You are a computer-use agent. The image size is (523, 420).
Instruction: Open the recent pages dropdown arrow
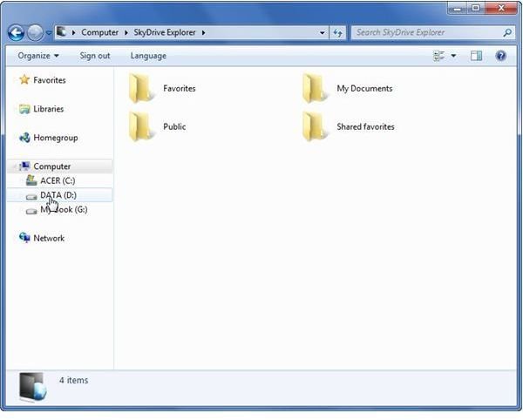pos(49,32)
